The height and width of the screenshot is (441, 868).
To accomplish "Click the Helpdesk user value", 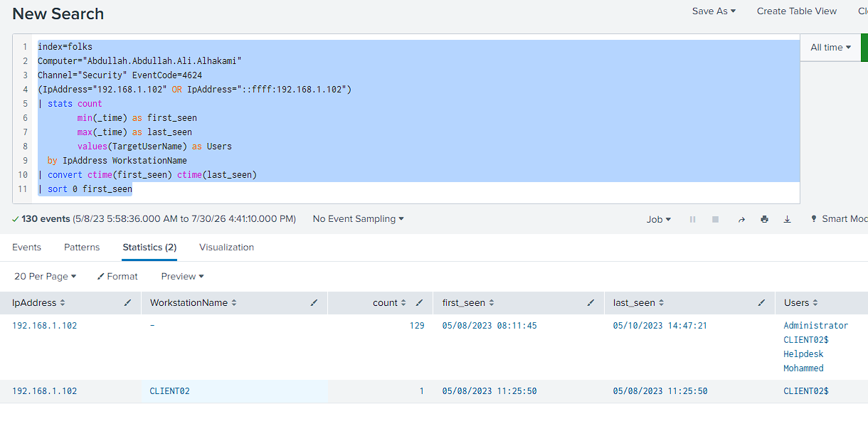I will click(803, 354).
